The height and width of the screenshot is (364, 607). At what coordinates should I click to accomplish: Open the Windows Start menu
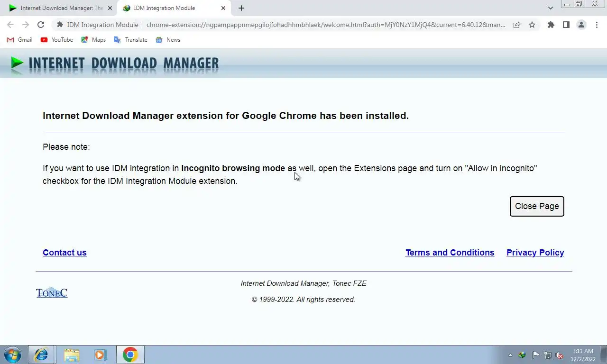tap(13, 355)
